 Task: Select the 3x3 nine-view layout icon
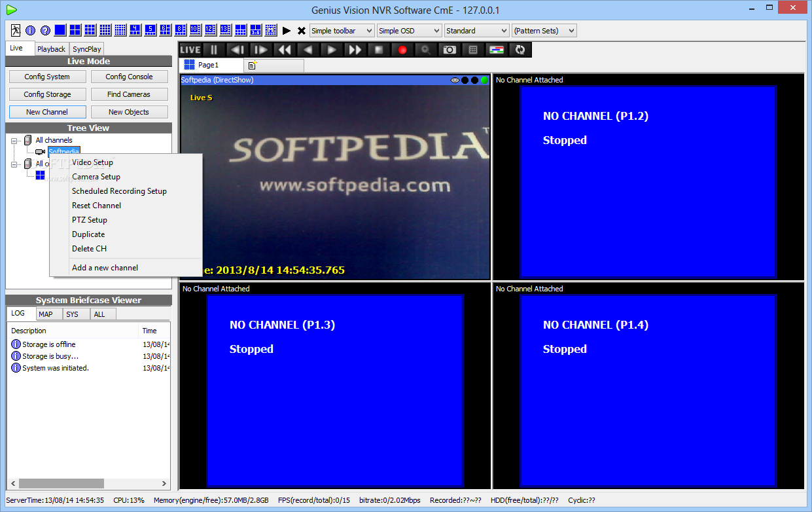coord(90,30)
